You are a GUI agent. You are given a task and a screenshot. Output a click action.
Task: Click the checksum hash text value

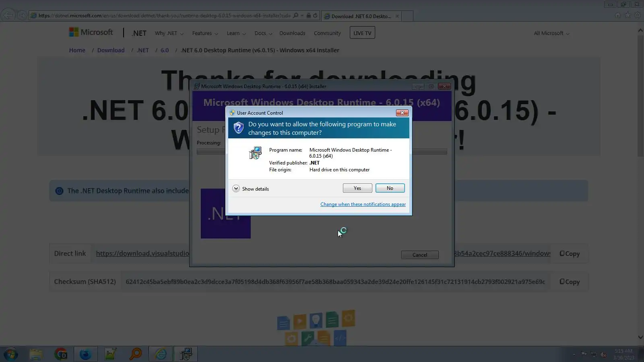tap(335, 282)
